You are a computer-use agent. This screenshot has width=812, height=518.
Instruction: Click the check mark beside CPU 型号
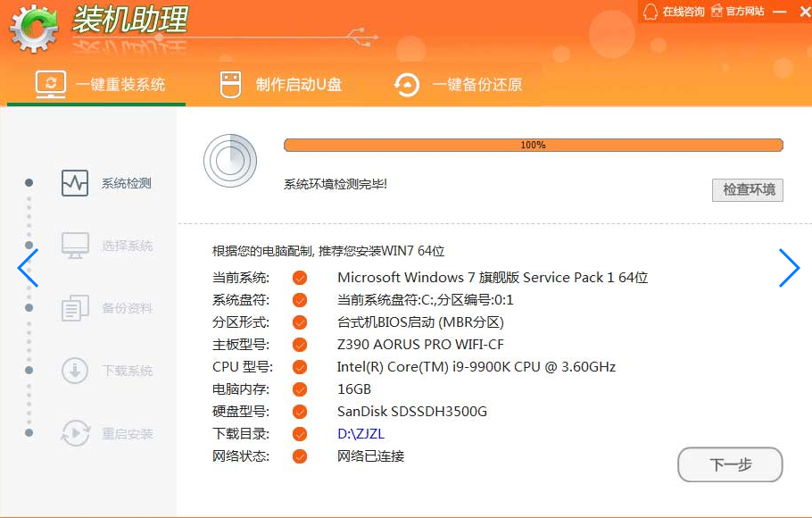[x=300, y=367]
